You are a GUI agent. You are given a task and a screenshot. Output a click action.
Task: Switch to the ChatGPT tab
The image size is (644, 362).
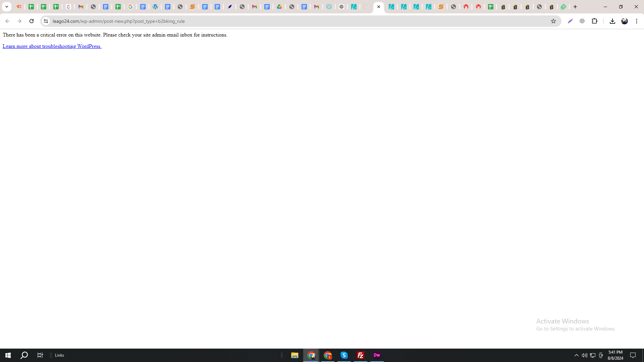341,7
